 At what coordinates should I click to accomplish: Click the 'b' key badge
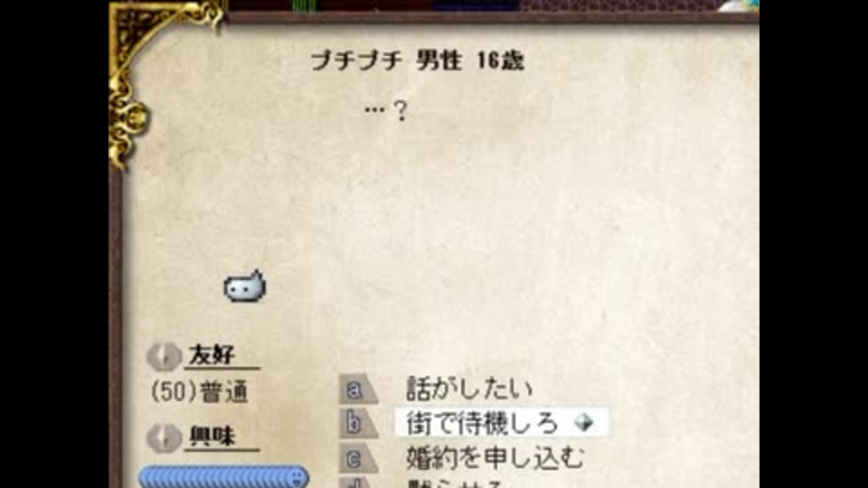(x=358, y=424)
